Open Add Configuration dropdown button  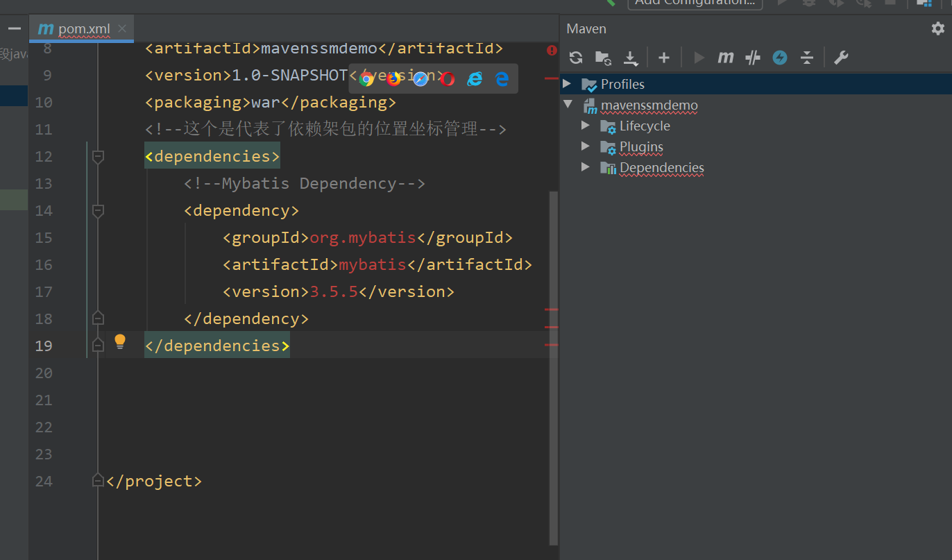[x=695, y=3]
